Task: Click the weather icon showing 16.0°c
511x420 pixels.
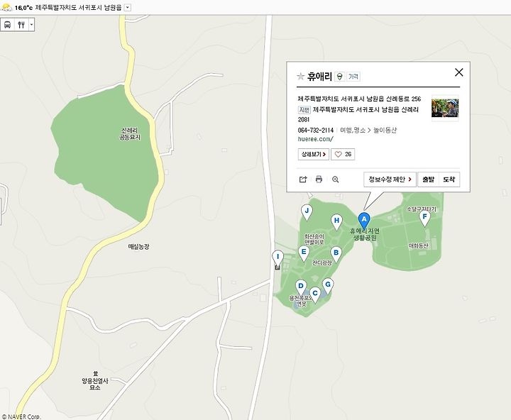Action: point(6,7)
